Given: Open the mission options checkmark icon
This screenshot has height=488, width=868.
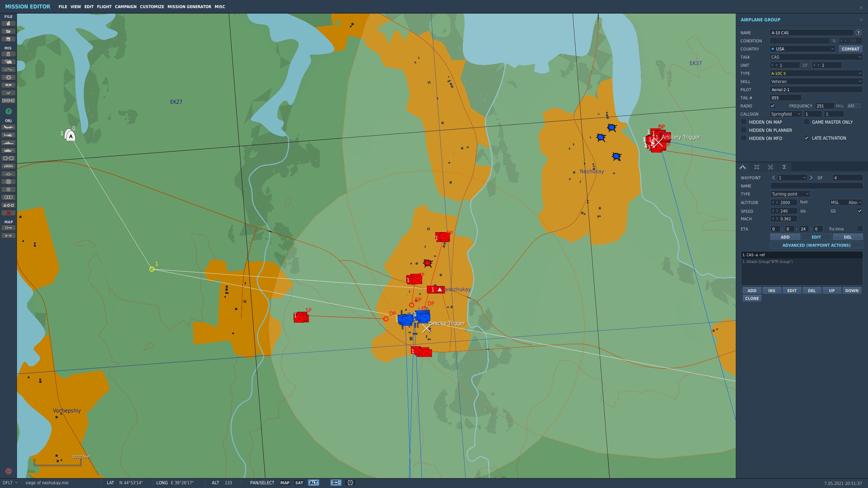Looking at the screenshot, I should (x=8, y=93).
